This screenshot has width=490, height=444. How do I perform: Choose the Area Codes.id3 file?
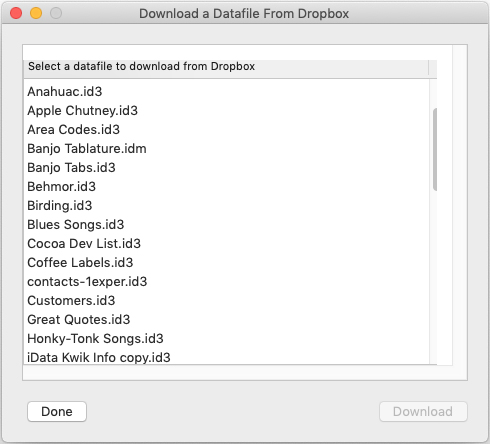(227, 129)
